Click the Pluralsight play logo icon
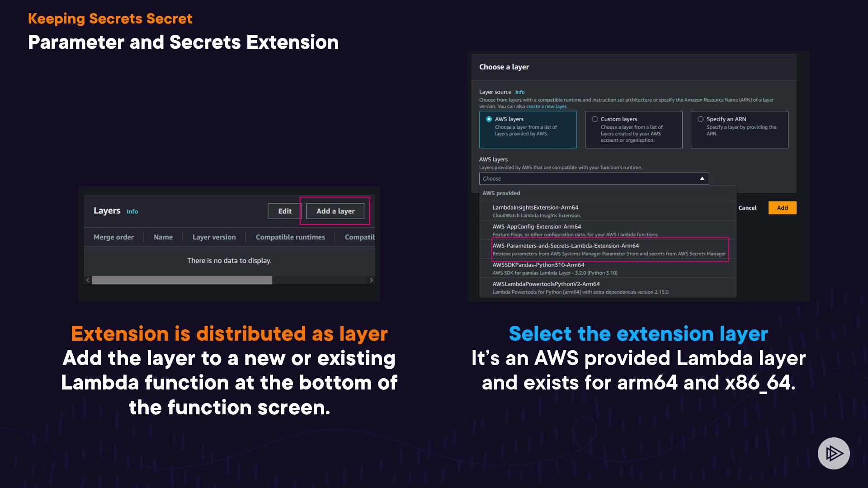This screenshot has width=868, height=488. click(834, 453)
